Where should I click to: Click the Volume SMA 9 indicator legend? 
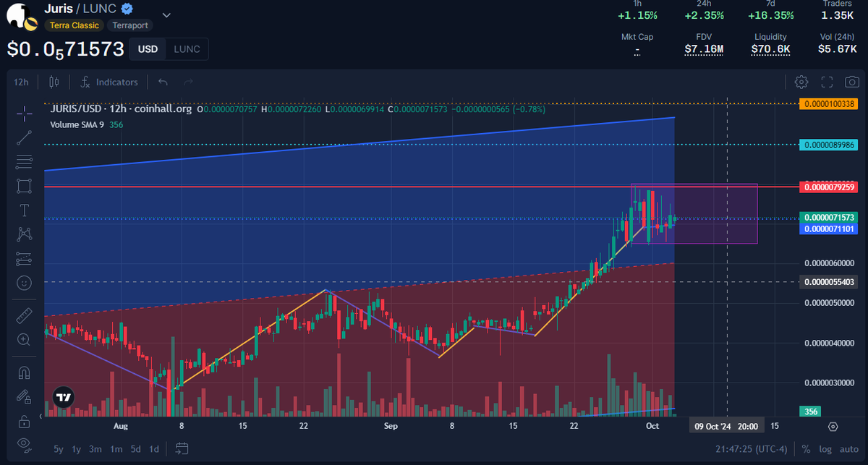[79, 124]
